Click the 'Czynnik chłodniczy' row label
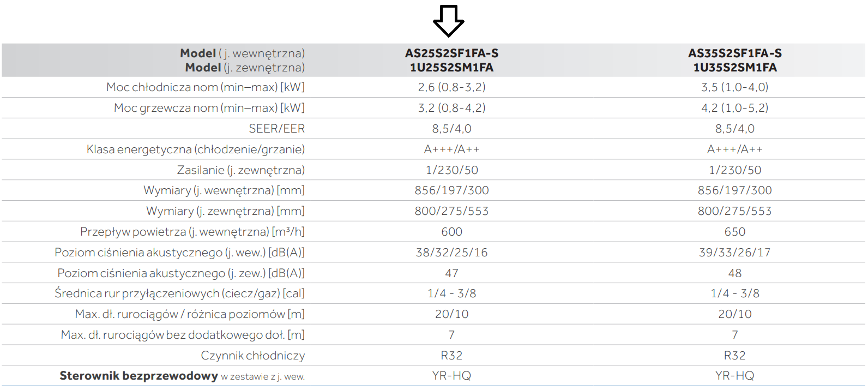 pos(252,356)
